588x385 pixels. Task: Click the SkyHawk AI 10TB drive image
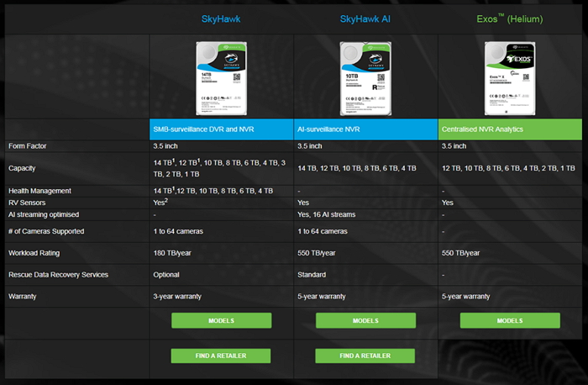pyautogui.click(x=365, y=78)
